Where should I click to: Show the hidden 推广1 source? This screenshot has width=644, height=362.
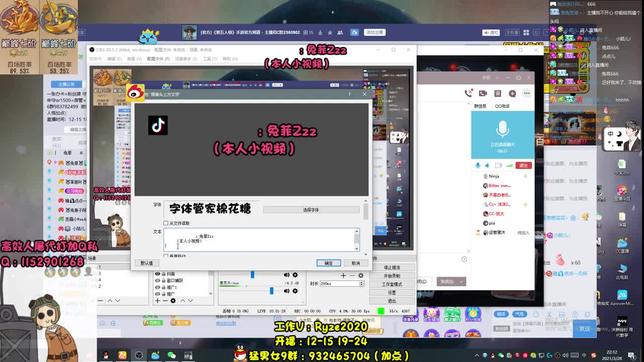coord(157,287)
